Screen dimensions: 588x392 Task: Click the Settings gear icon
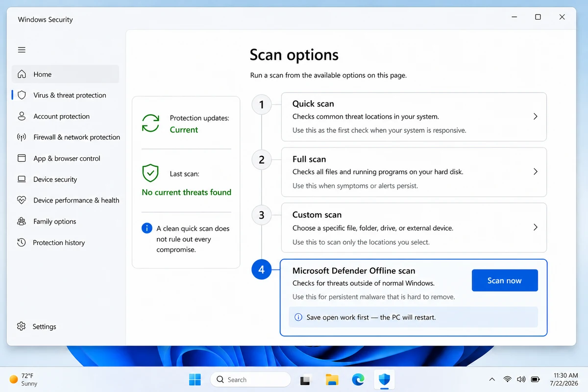[21, 326]
